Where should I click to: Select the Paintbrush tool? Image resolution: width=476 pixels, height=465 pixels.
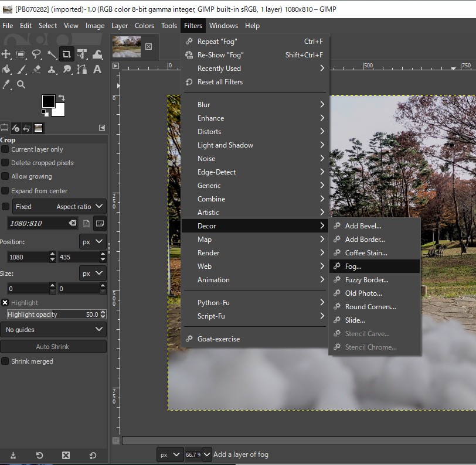(x=21, y=70)
